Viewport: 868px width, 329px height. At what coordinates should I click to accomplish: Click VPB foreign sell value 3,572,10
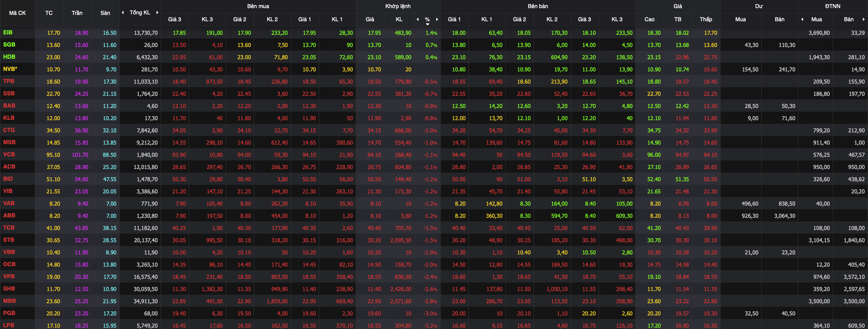(854, 277)
